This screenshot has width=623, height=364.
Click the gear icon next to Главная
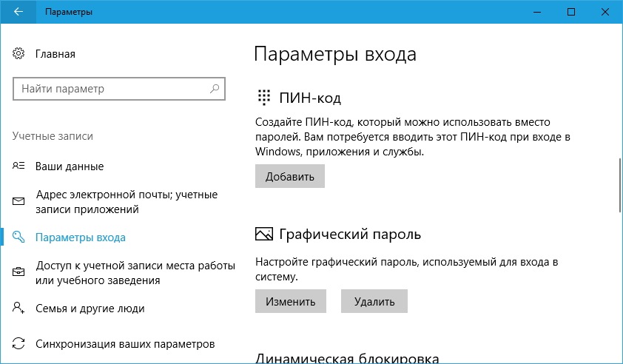coord(18,53)
